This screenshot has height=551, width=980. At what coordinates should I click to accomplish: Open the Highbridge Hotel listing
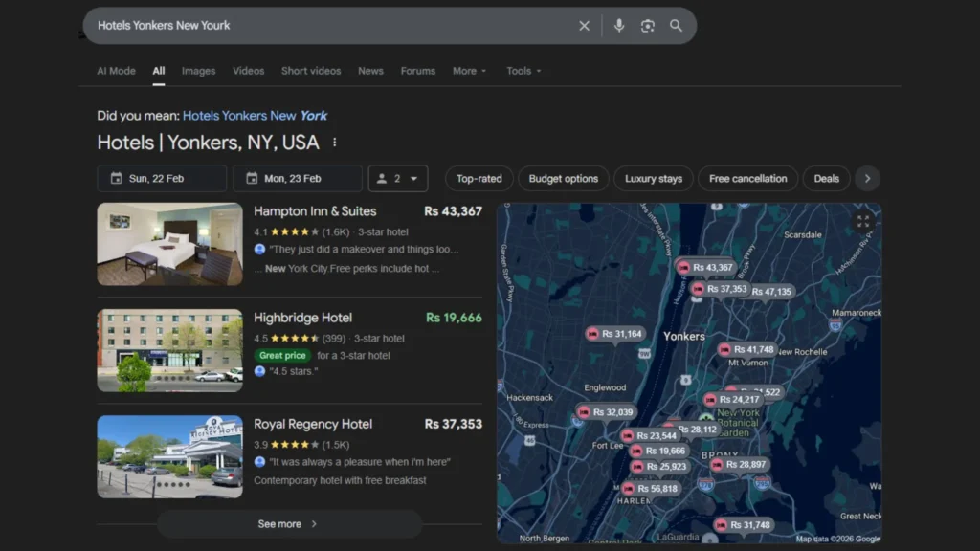click(303, 318)
